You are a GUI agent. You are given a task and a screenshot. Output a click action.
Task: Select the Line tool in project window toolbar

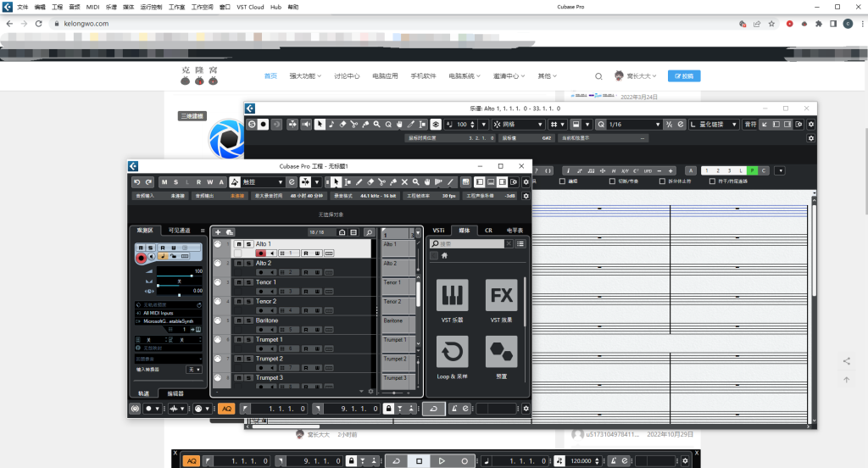(450, 181)
